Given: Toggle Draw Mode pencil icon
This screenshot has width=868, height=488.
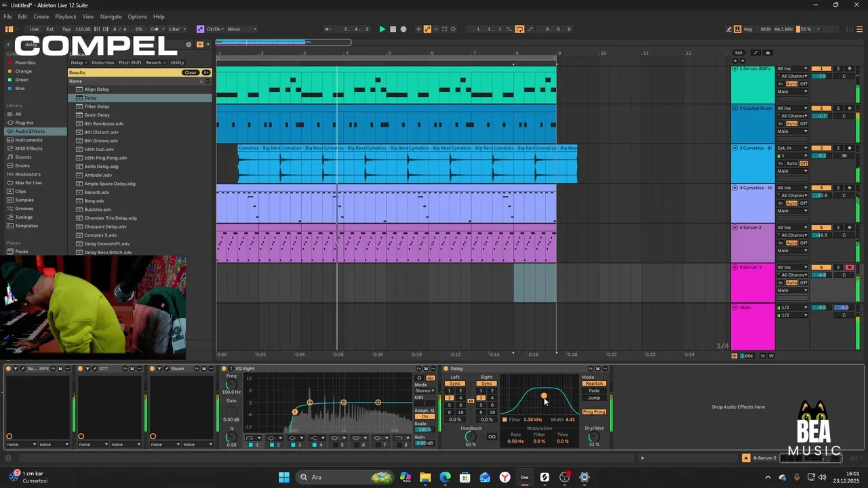Looking at the screenshot, I should (x=729, y=29).
